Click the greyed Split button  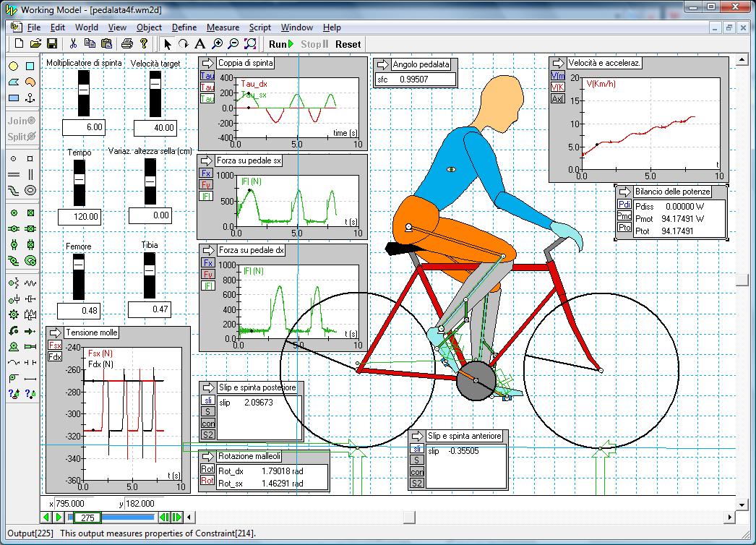coord(22,137)
